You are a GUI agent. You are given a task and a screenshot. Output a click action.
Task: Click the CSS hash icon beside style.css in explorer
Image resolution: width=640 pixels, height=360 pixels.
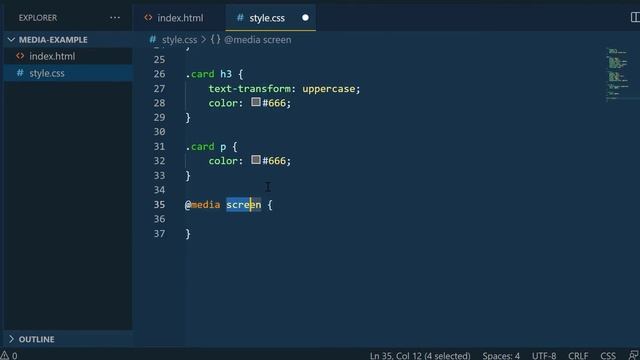(20, 73)
